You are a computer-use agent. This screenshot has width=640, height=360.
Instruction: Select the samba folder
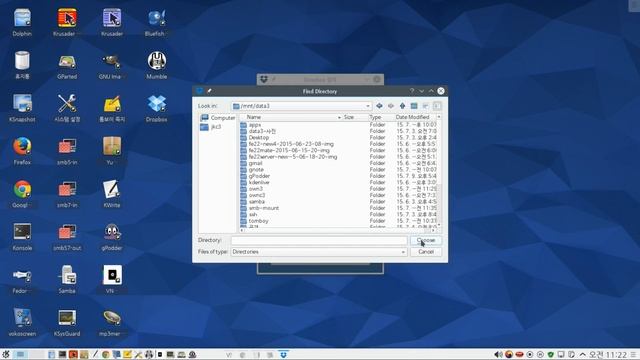tap(252, 202)
